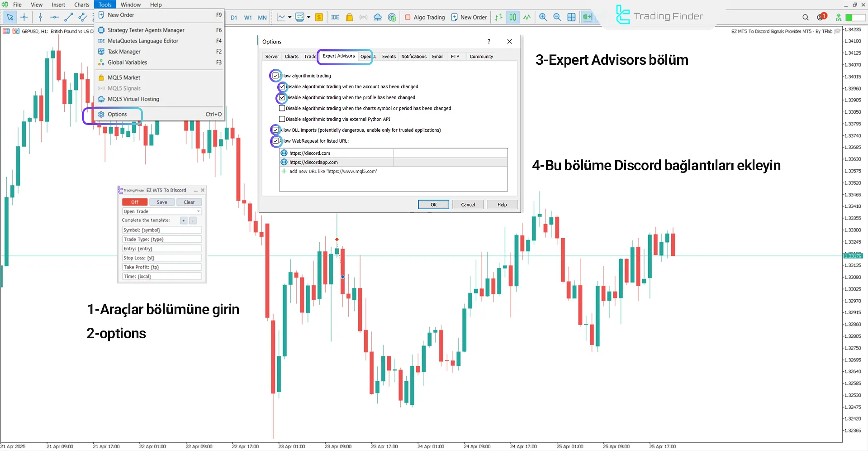Switch chart to line chart view
The height and width of the screenshot is (451, 868).
[527, 17]
